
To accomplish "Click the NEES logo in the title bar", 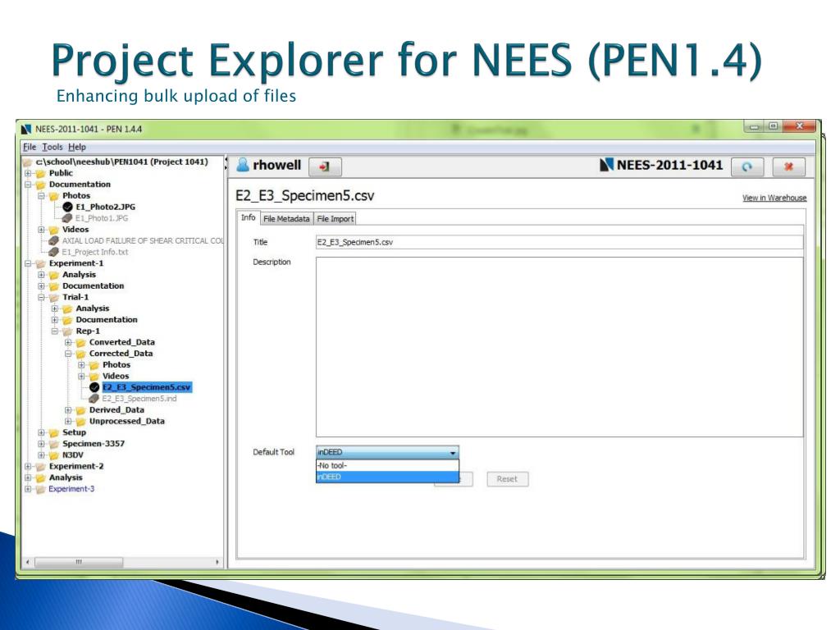I will [25, 129].
